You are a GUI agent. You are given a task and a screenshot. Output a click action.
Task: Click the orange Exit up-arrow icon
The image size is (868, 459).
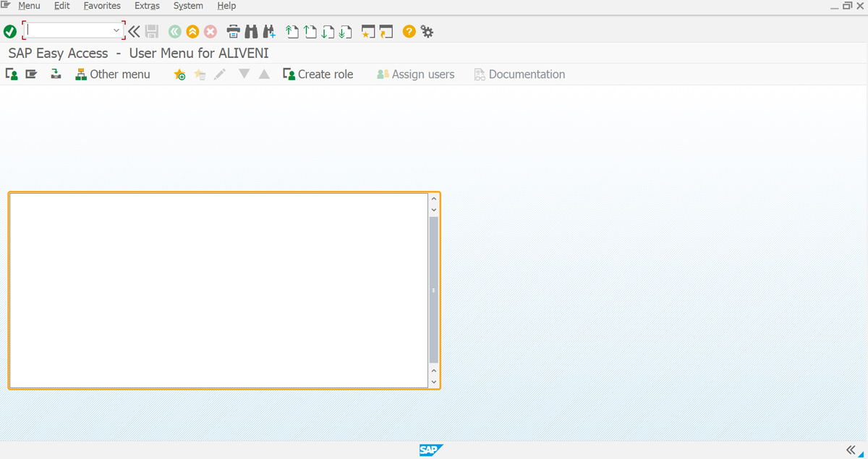[x=192, y=31]
